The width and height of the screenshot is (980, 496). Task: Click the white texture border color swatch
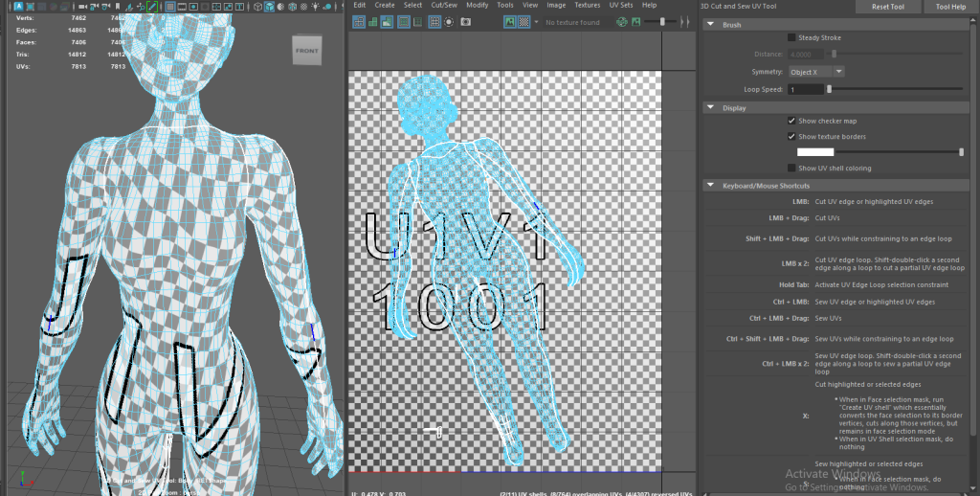point(816,152)
